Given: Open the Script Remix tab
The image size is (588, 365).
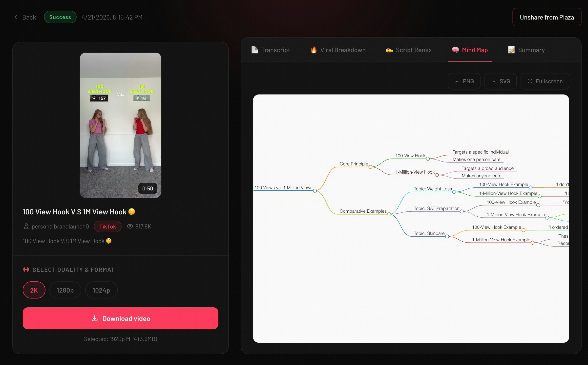Looking at the screenshot, I should [409, 50].
